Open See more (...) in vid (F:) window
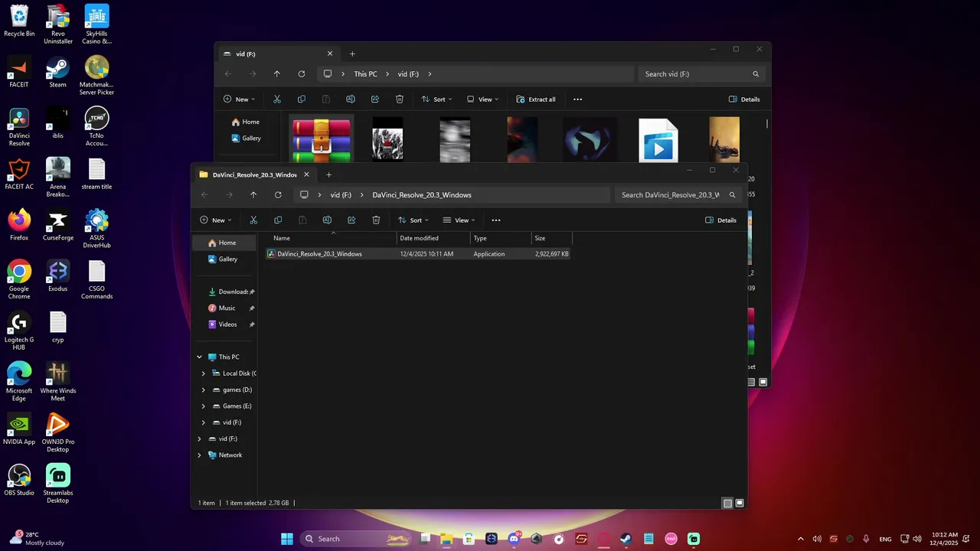 pyautogui.click(x=578, y=99)
